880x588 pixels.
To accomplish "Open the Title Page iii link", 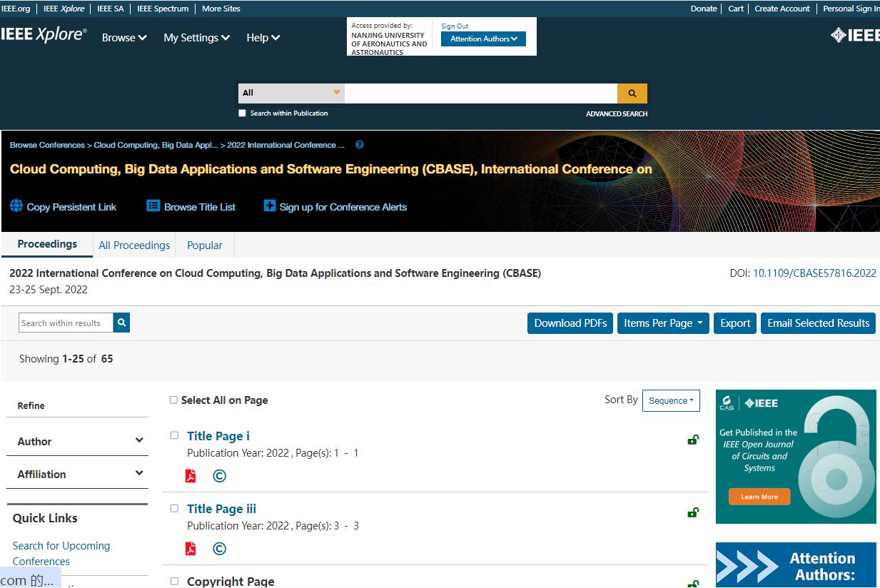I will point(221,509).
